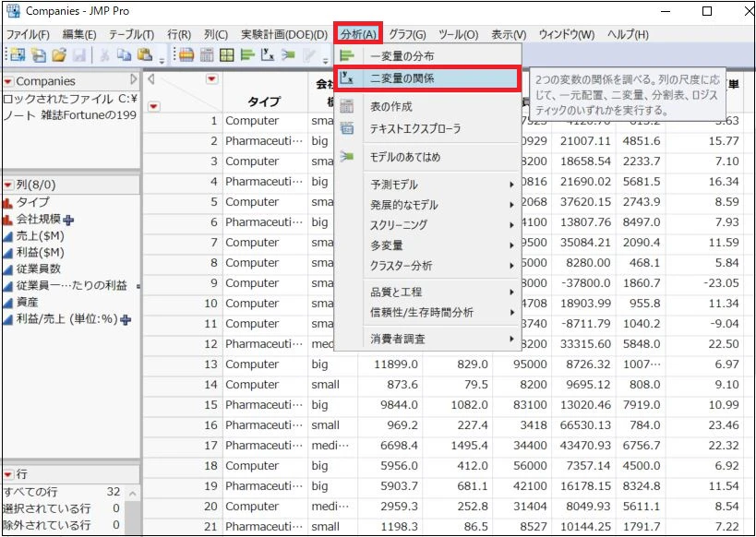Click the icon beside テキストエクスプローラ
Image resolution: width=756 pixels, height=537 pixels.
click(x=347, y=128)
